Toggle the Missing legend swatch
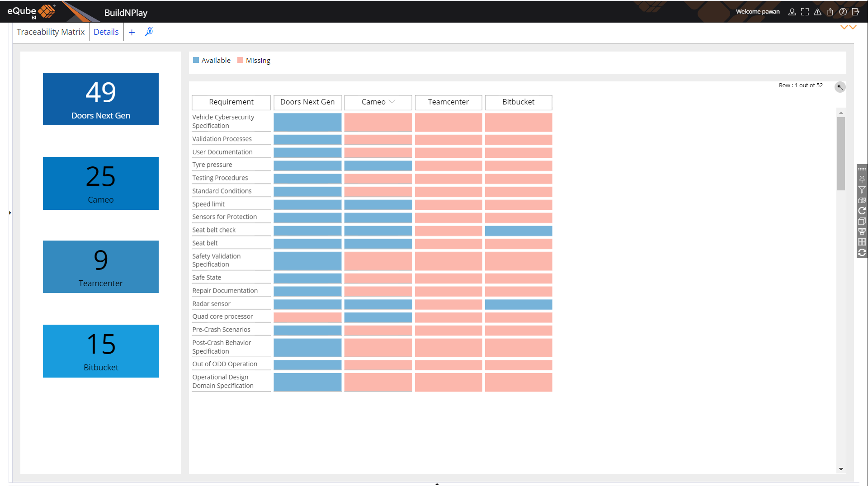 [241, 60]
